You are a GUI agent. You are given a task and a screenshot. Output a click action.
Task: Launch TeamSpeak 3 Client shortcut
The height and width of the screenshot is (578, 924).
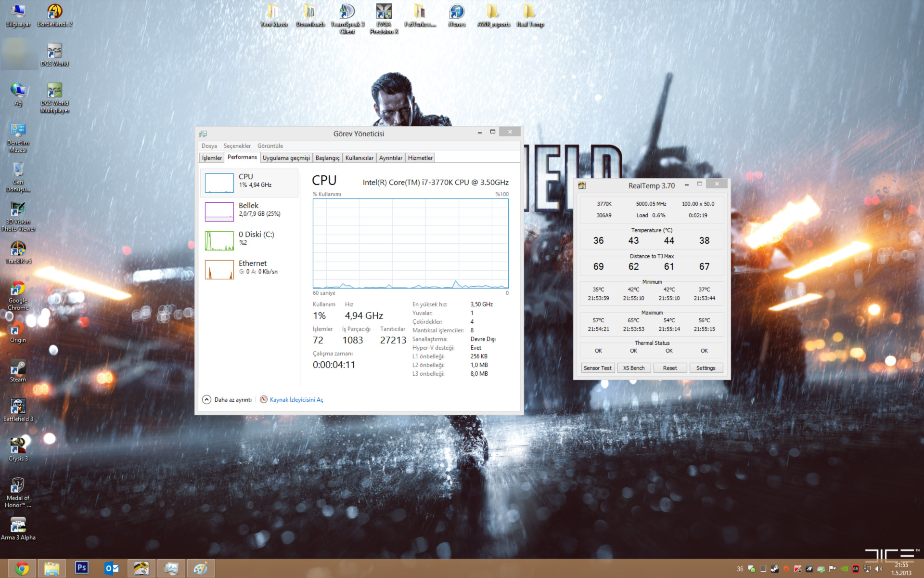pos(347,19)
